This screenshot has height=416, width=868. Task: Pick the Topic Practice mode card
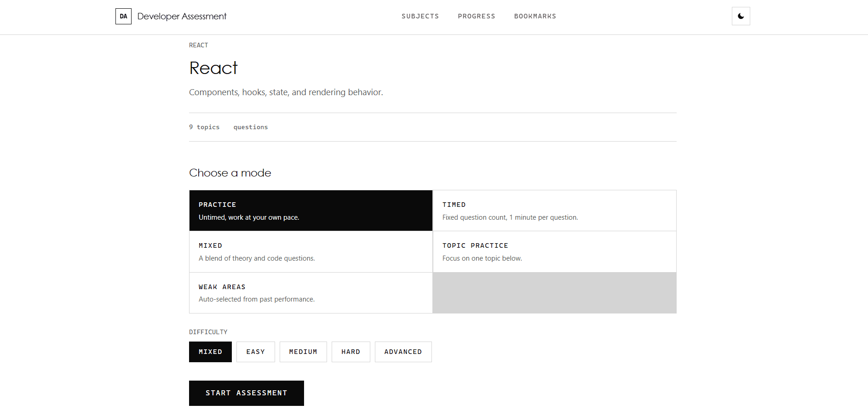click(555, 251)
